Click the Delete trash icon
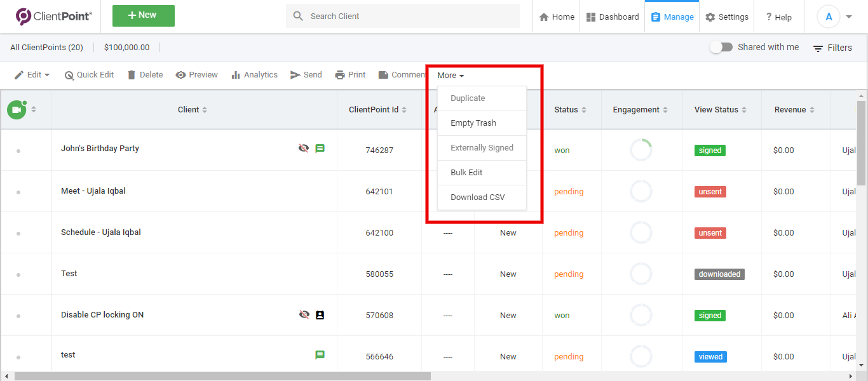 (132, 75)
